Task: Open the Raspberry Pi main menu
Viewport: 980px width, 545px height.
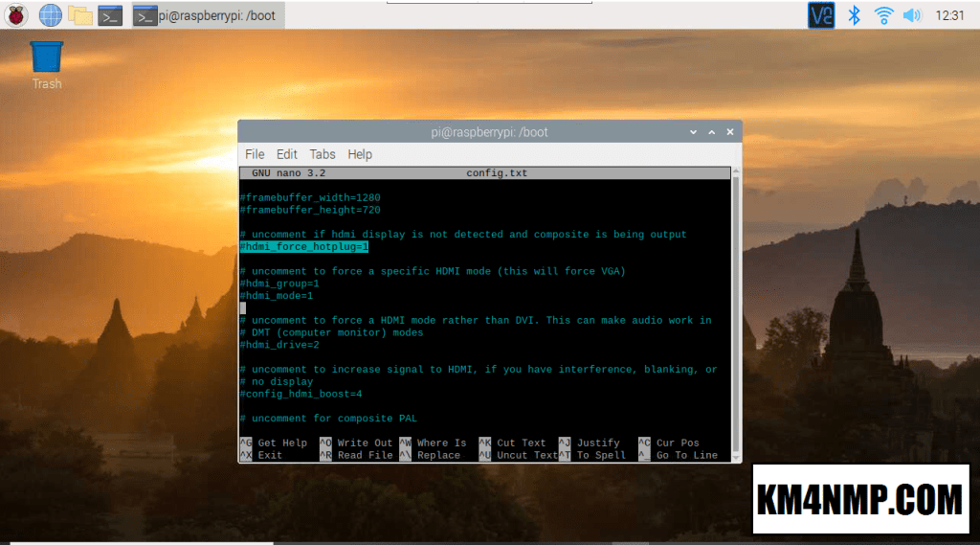Action: coord(16,14)
